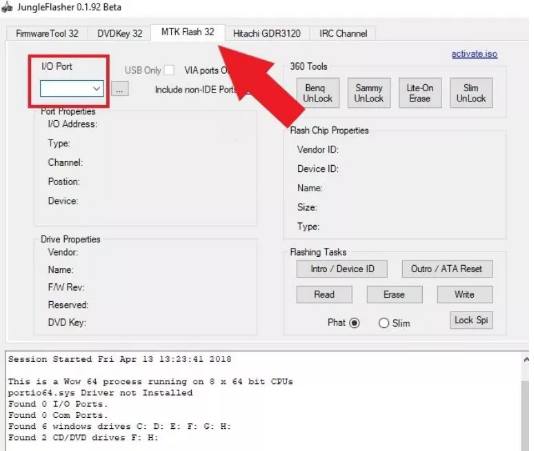Open the I/O Port dropdown
Screen dimensions: 534x451
tap(72, 89)
